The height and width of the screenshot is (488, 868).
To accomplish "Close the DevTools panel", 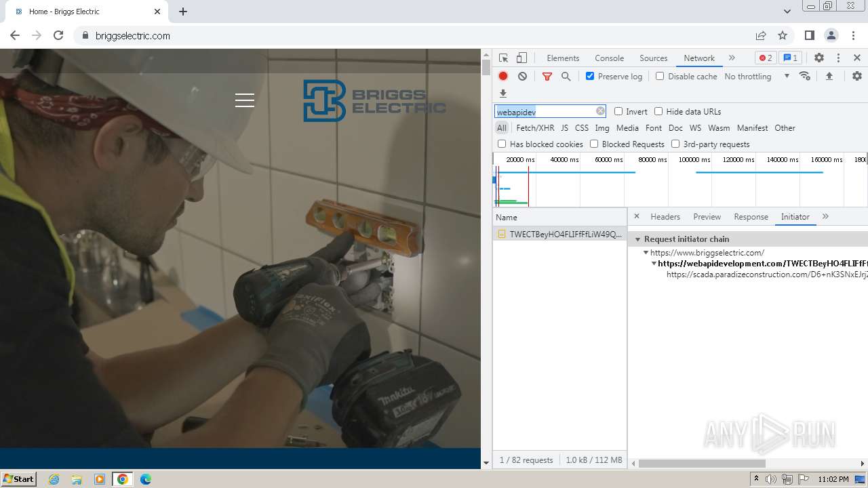I will pos(857,58).
